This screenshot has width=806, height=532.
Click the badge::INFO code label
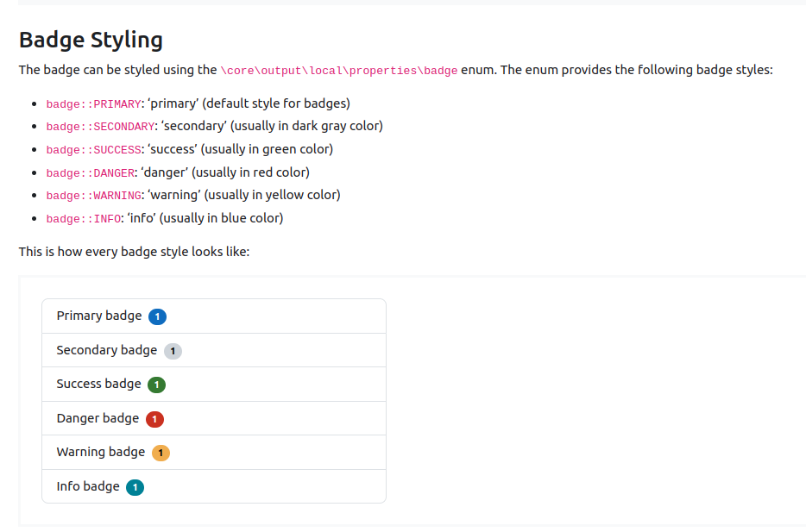pos(83,219)
